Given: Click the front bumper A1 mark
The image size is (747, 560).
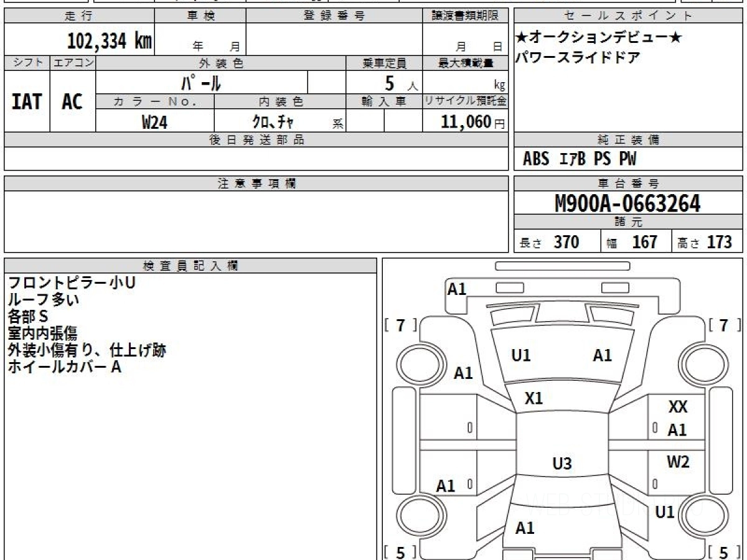Looking at the screenshot, I should tap(457, 289).
